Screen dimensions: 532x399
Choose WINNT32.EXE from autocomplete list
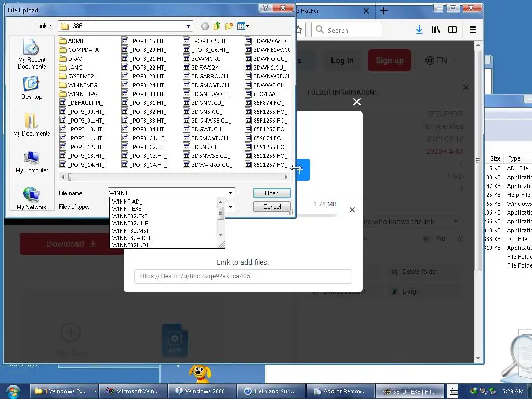tap(129, 216)
